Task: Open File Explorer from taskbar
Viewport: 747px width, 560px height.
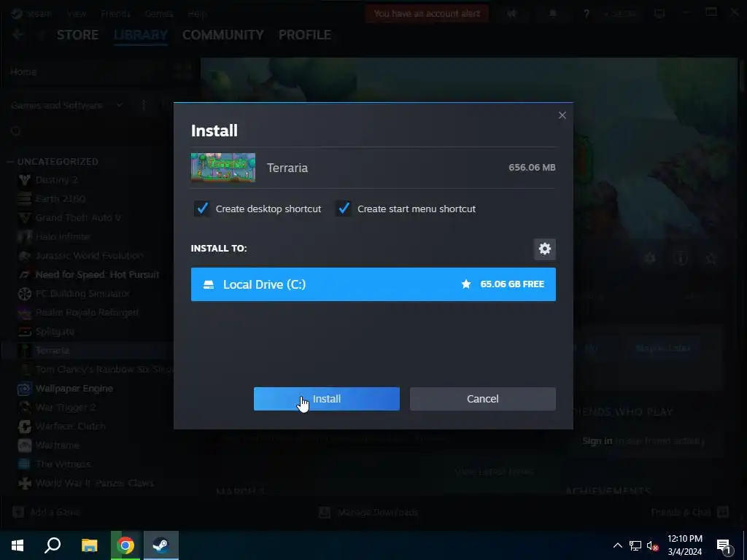Action: [x=89, y=545]
